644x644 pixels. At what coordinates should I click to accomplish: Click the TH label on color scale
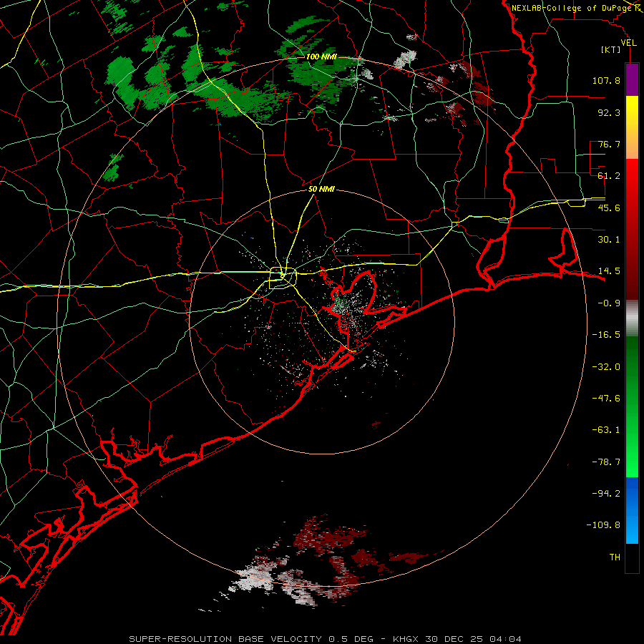coord(615,557)
